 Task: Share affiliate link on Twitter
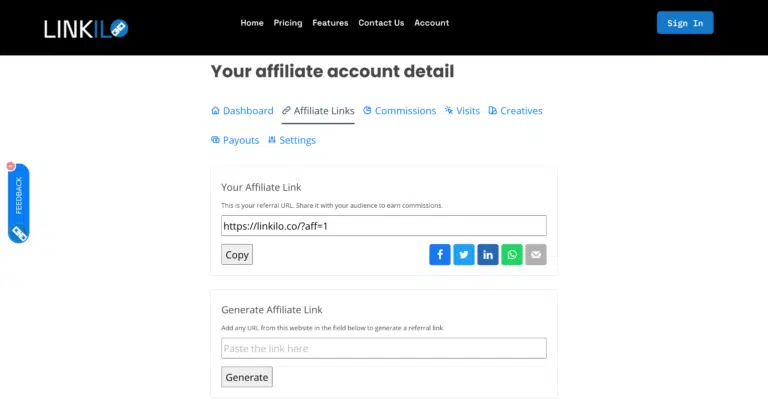(464, 255)
